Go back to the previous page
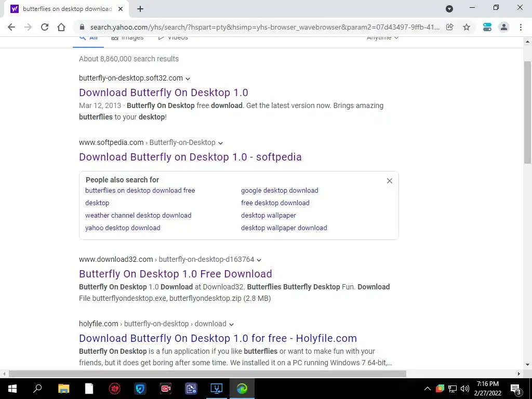The image size is (532, 399). coord(11,27)
